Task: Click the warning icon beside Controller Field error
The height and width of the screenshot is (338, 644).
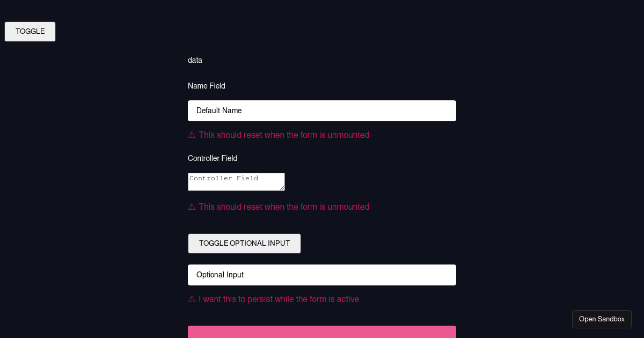Action: [192, 207]
